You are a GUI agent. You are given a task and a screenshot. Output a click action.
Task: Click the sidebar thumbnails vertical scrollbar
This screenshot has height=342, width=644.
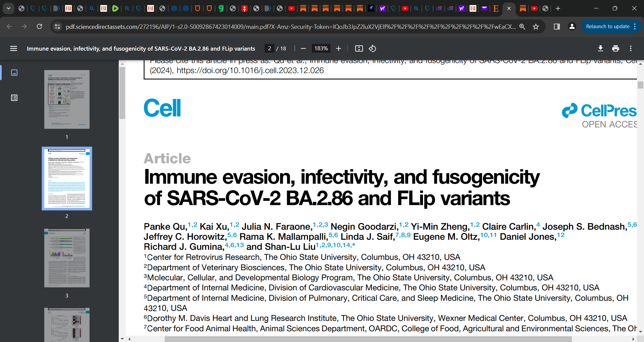122,93
